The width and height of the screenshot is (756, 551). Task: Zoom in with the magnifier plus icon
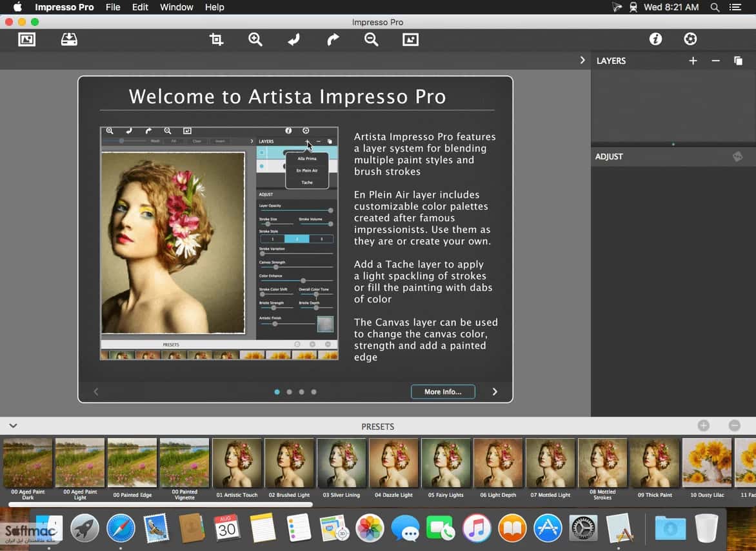255,39
